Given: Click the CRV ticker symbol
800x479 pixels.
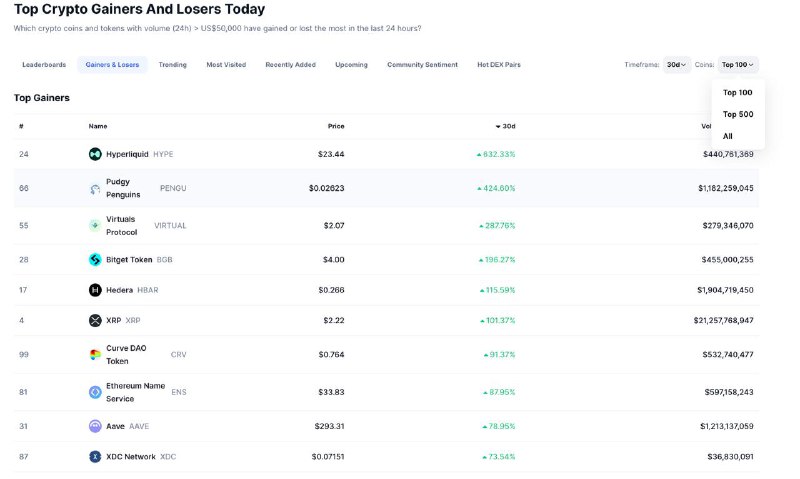Looking at the screenshot, I should [x=178, y=355].
